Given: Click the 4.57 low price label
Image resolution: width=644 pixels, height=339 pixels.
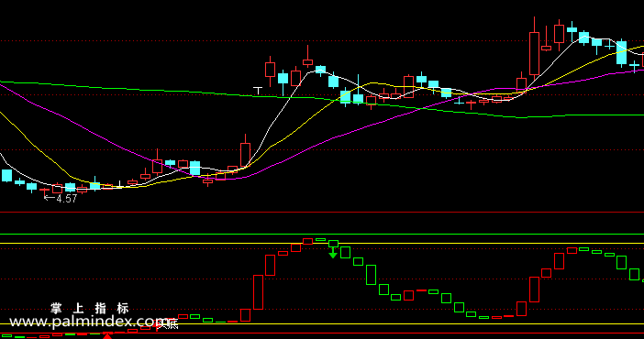Looking at the screenshot, I should coord(61,199).
